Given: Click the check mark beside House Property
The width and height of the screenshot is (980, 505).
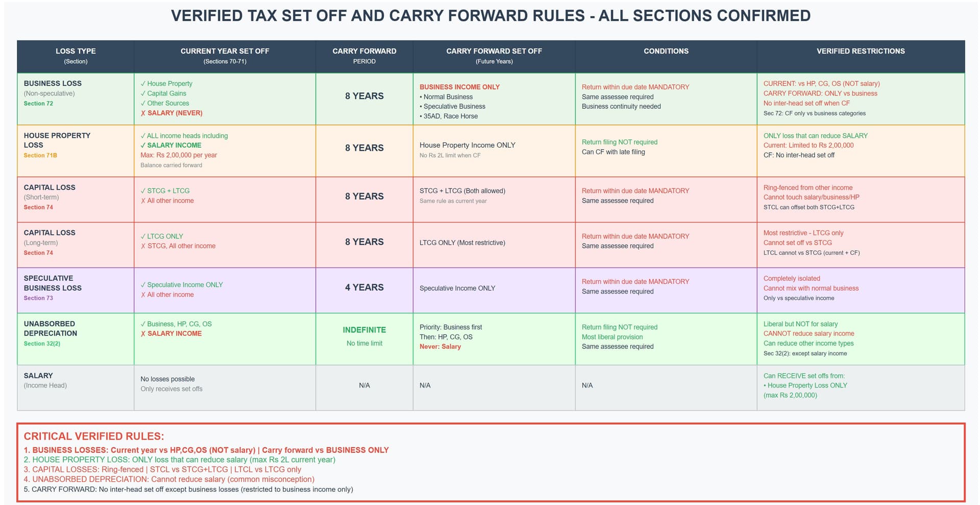Looking at the screenshot, I should [x=143, y=84].
